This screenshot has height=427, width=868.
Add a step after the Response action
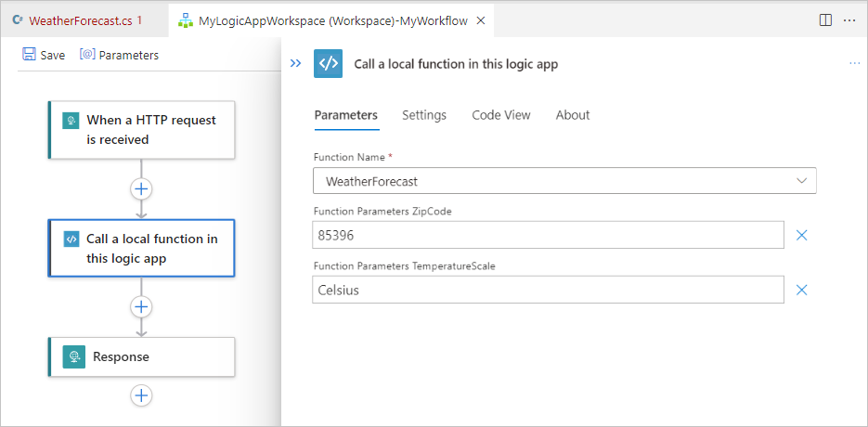pyautogui.click(x=141, y=395)
